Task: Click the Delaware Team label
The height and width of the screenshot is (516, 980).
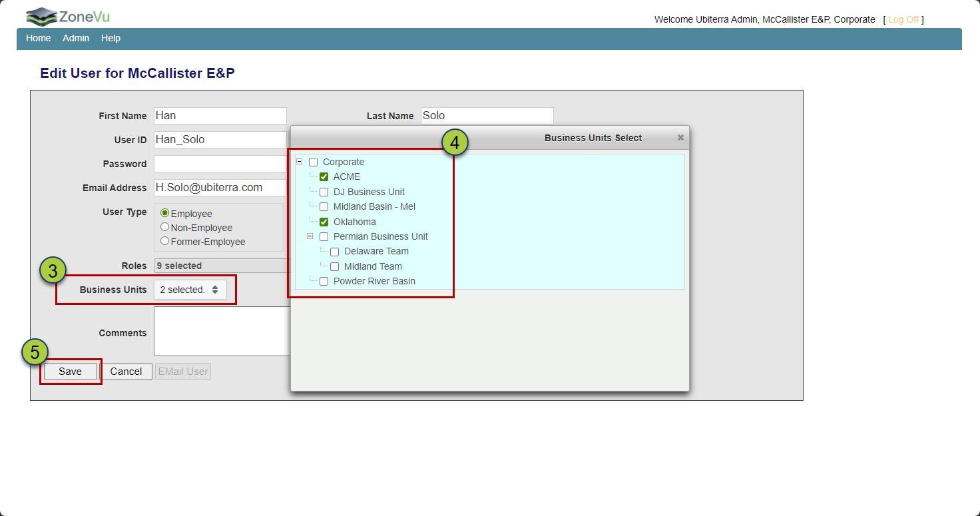Action: click(x=376, y=252)
